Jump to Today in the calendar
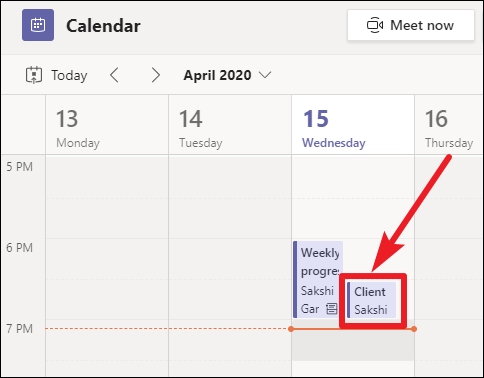484x378 pixels. pos(57,75)
